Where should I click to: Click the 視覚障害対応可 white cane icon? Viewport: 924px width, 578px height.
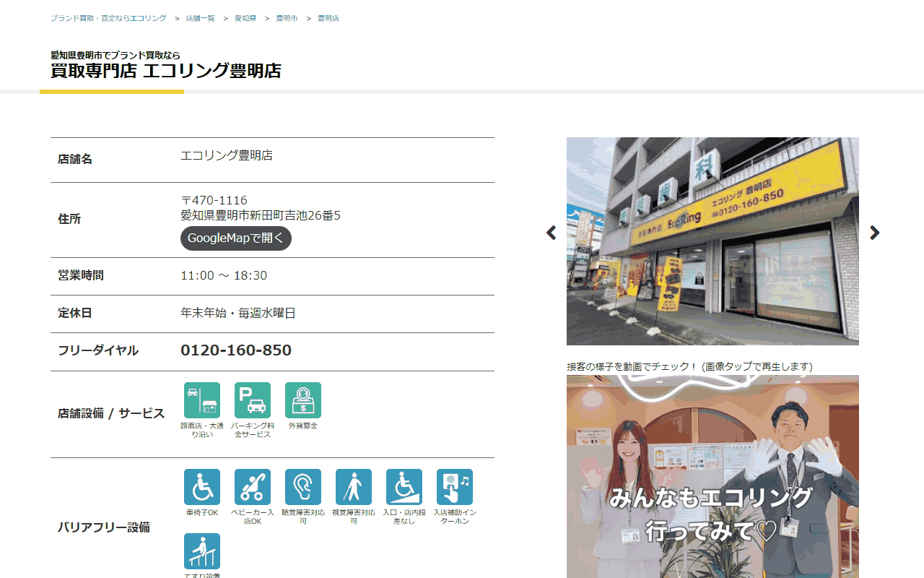coord(354,487)
